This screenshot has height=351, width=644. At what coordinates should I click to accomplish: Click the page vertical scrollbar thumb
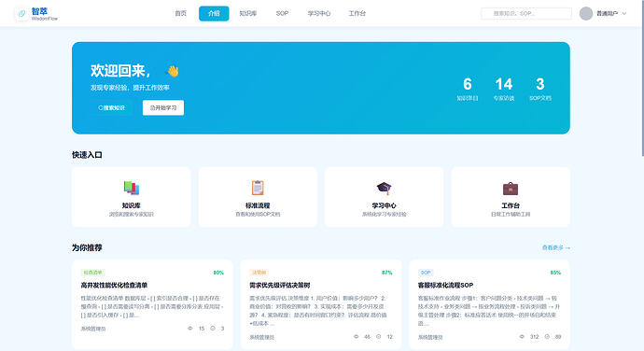pyautogui.click(x=642, y=78)
